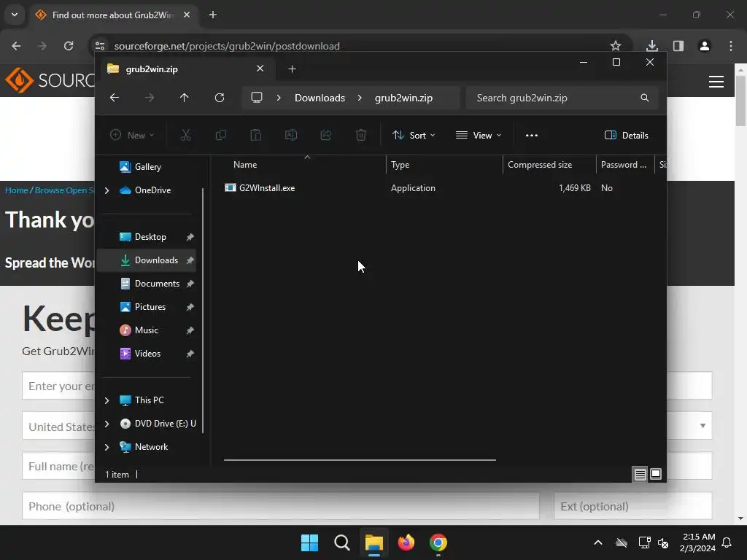
Task: Expand the DVD Drive (E:) tree node
Action: 107,424
